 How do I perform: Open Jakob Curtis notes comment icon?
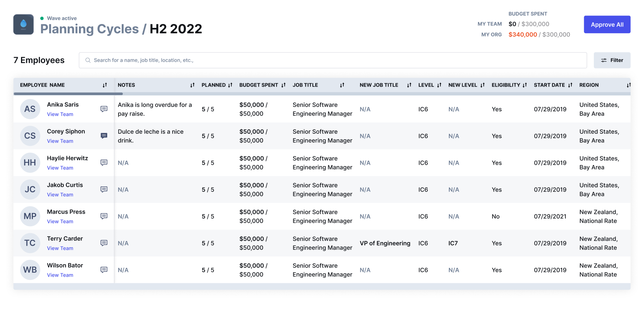104,189
